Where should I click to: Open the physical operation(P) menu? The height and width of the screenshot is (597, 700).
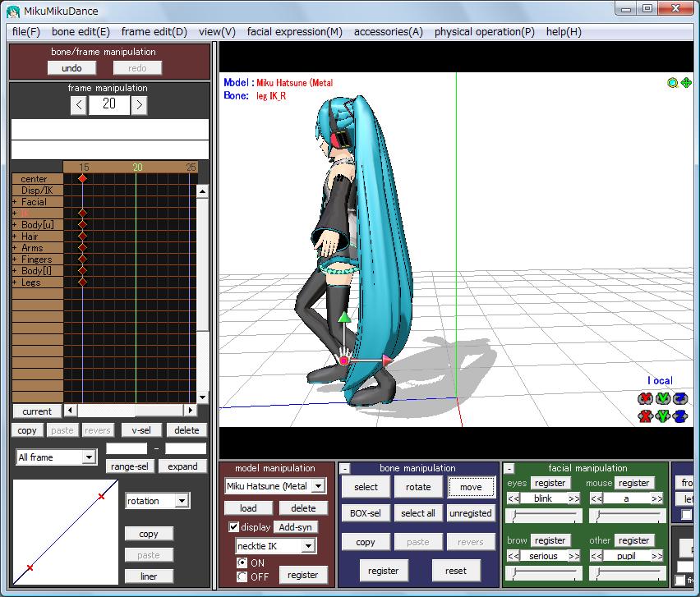[485, 32]
